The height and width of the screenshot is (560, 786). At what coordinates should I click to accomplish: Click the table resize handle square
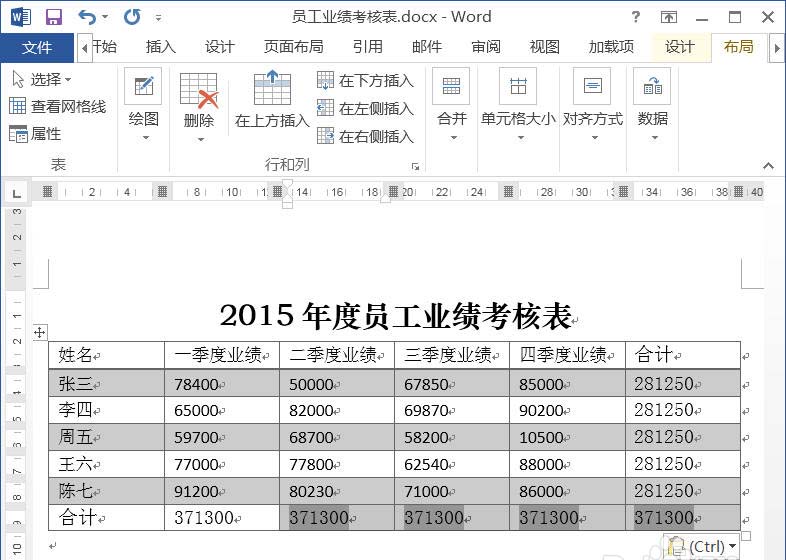pos(746,536)
